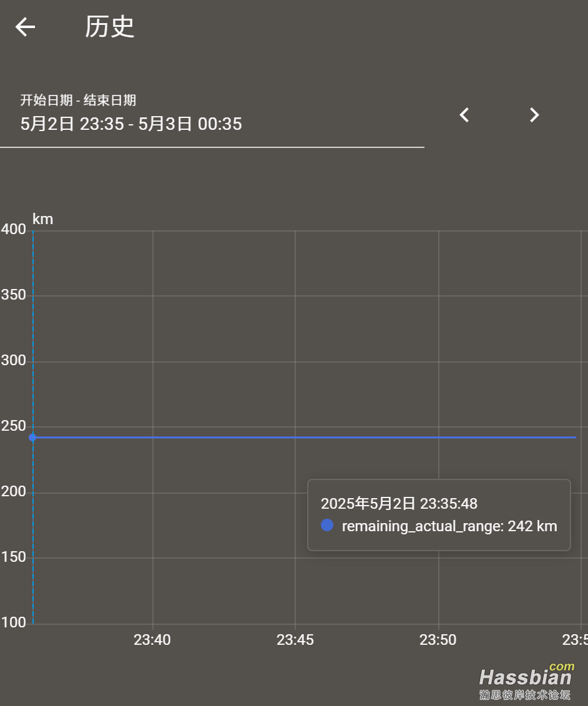
Task: Click the remaining_actual_range: 242 km tooltip entry
Action: (449, 526)
